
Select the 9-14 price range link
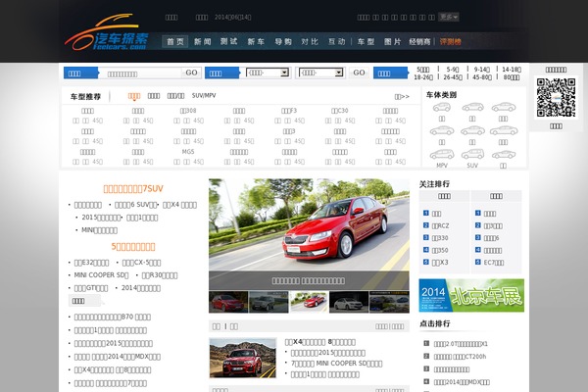482,70
